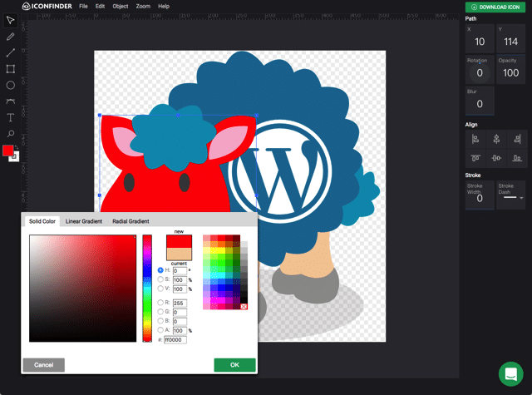
Task: Select the V value radio button
Action: click(x=160, y=289)
